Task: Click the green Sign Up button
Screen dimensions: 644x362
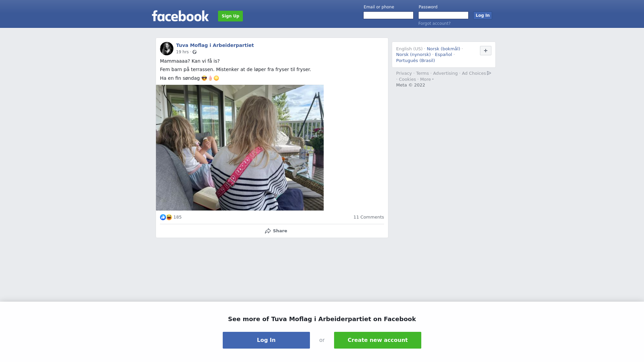Action: click(230, 16)
